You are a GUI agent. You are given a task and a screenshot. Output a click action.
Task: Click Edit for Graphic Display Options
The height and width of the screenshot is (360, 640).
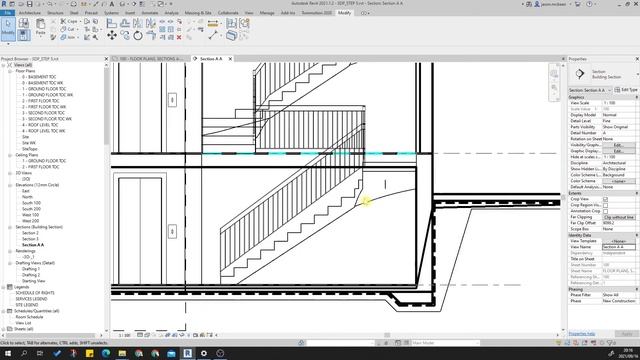coord(619,151)
